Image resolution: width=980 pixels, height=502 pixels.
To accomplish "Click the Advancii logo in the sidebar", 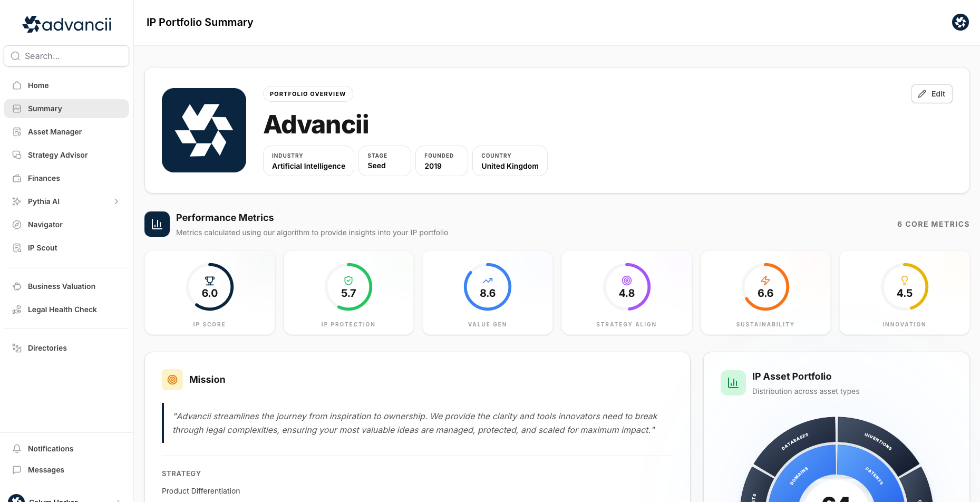I will 66,24.
